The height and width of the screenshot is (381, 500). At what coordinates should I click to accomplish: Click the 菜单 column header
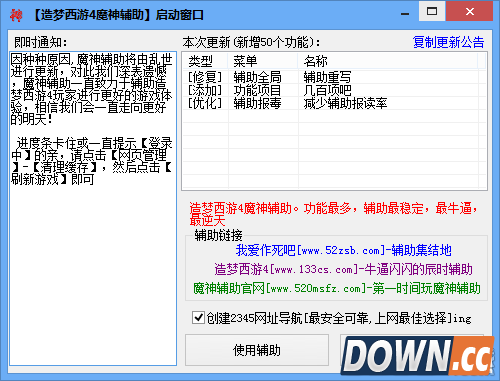tap(263, 61)
